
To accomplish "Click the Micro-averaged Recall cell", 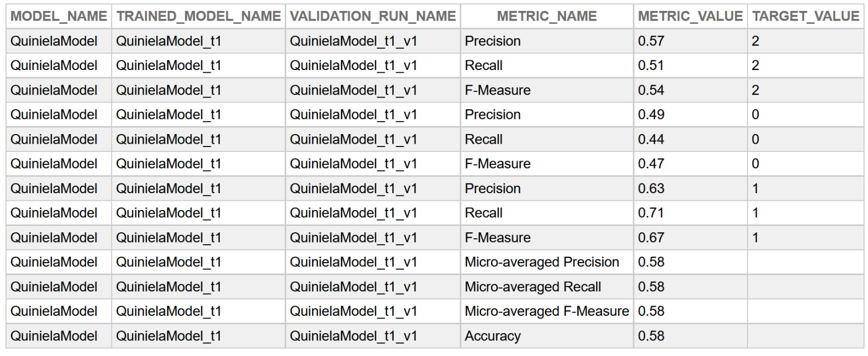I will [533, 287].
